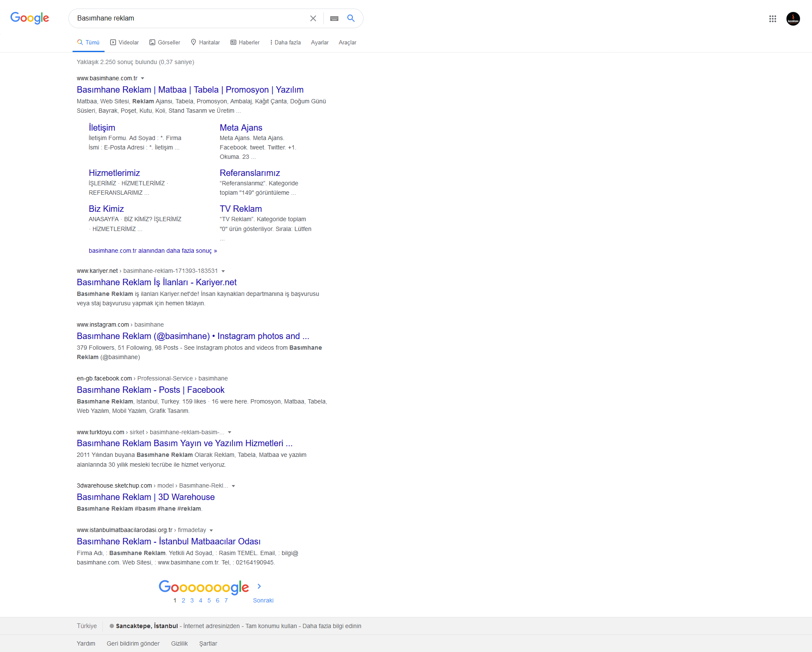812x652 pixels.
Task: Go to results page 4
Action: pos(201,600)
